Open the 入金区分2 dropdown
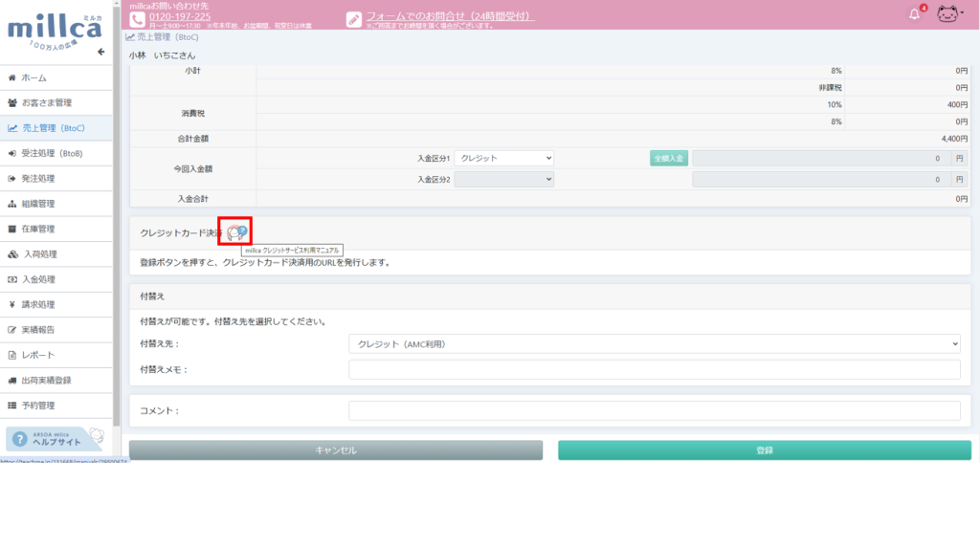The height and width of the screenshot is (549, 980). [504, 179]
